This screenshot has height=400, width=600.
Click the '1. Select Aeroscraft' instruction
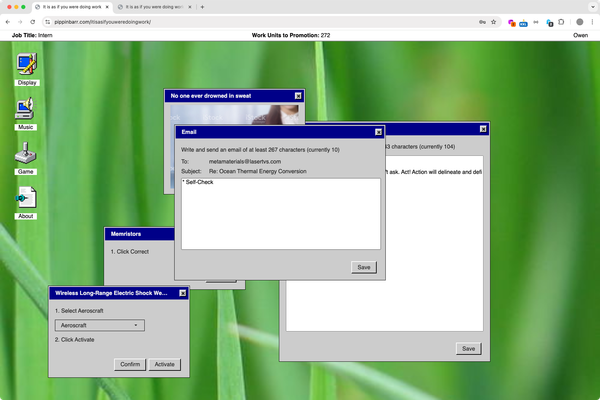pos(79,311)
